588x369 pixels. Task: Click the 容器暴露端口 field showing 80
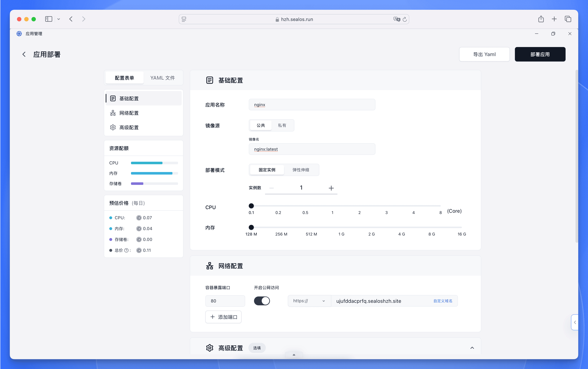tap(225, 301)
